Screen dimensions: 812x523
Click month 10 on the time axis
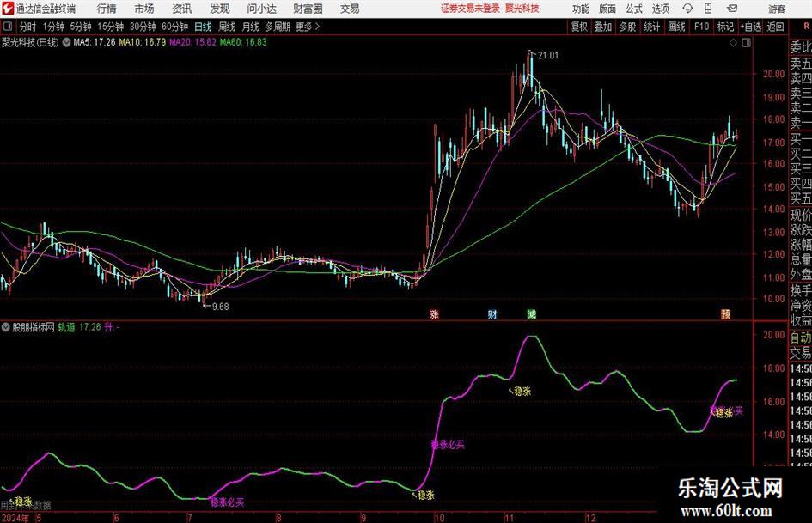440,518
